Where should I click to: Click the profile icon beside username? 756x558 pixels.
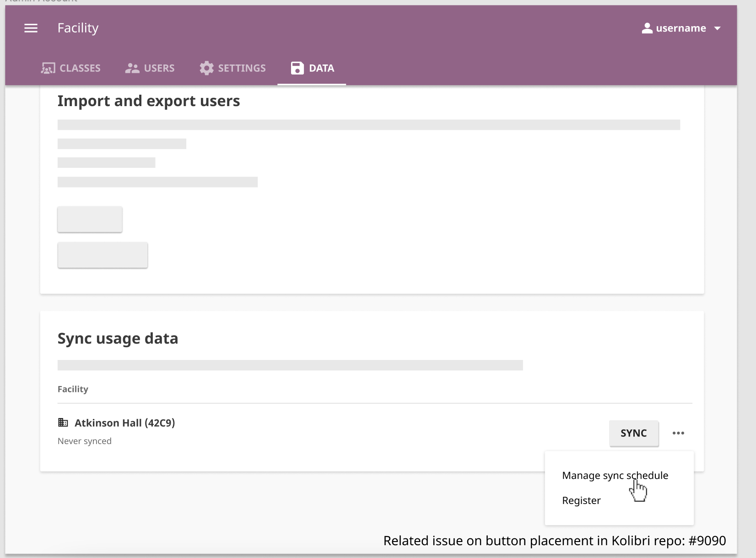(x=647, y=27)
